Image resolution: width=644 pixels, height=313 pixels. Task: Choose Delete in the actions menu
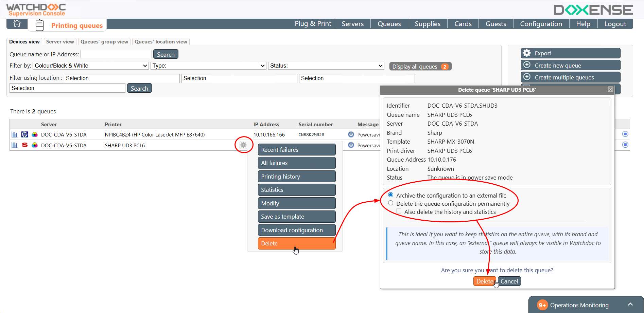(297, 243)
